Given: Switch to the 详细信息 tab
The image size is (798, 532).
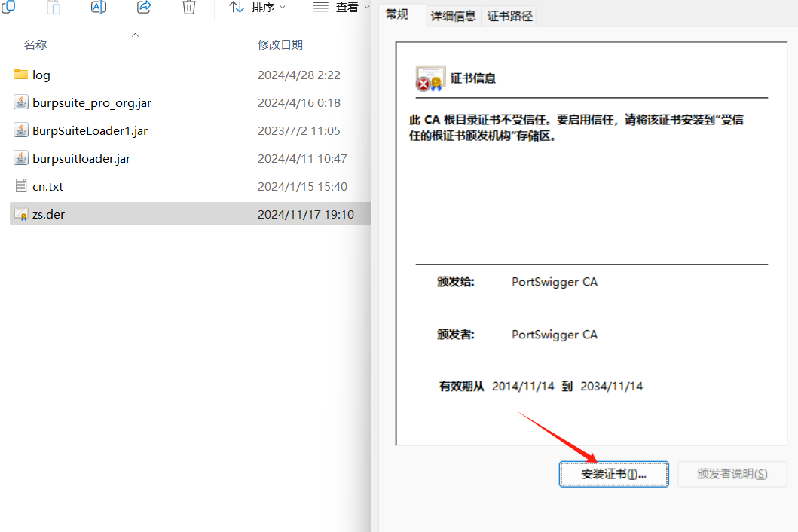Looking at the screenshot, I should pyautogui.click(x=453, y=17).
